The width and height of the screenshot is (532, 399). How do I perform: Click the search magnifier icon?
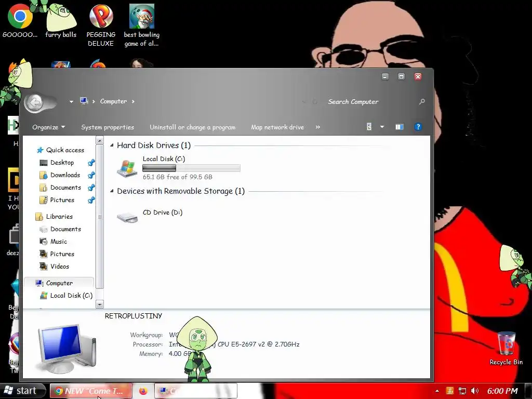(x=422, y=101)
